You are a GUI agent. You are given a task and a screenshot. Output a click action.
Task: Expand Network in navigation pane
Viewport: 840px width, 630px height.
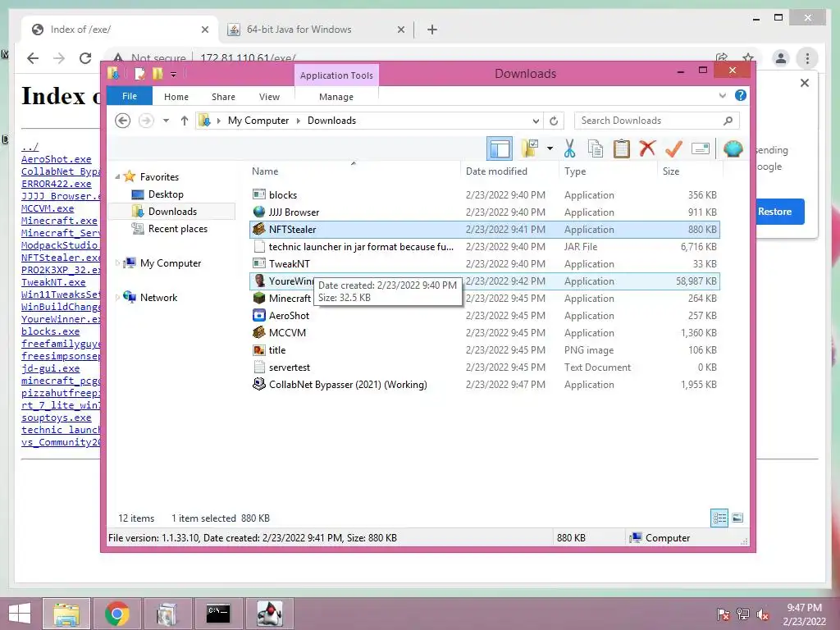[x=118, y=297]
